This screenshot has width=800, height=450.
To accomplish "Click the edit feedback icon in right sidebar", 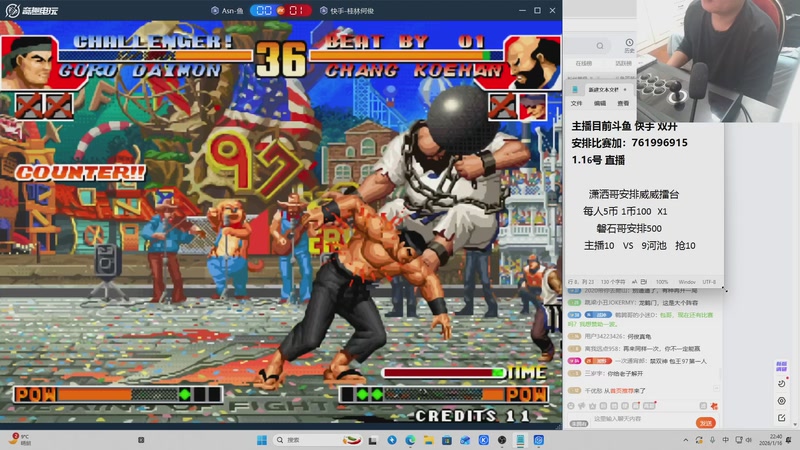I will 781,418.
